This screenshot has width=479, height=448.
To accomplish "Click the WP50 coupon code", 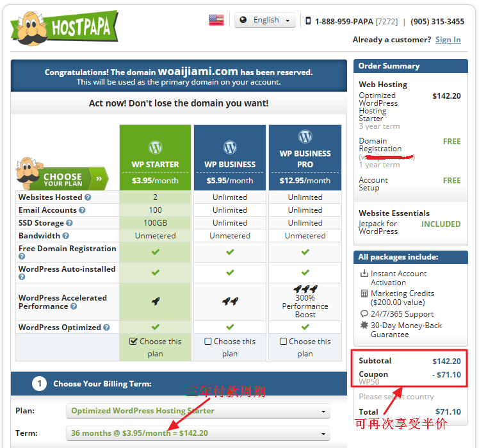I will (x=369, y=382).
